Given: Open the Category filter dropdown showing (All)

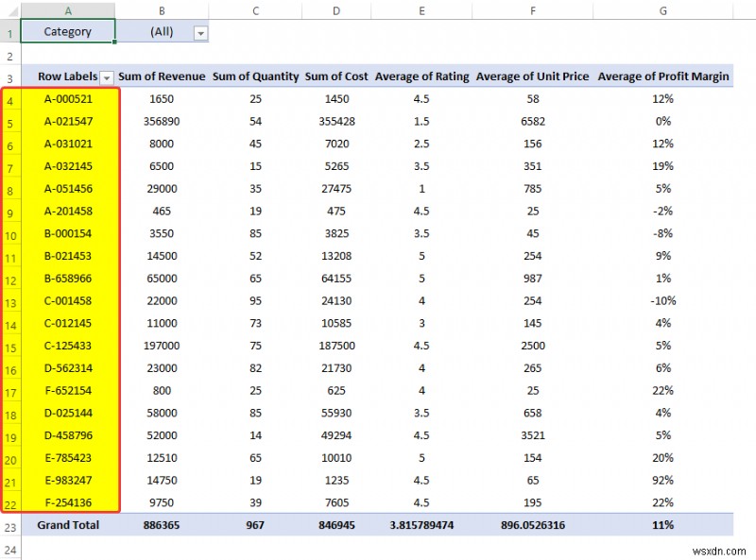Looking at the screenshot, I should coord(199,31).
